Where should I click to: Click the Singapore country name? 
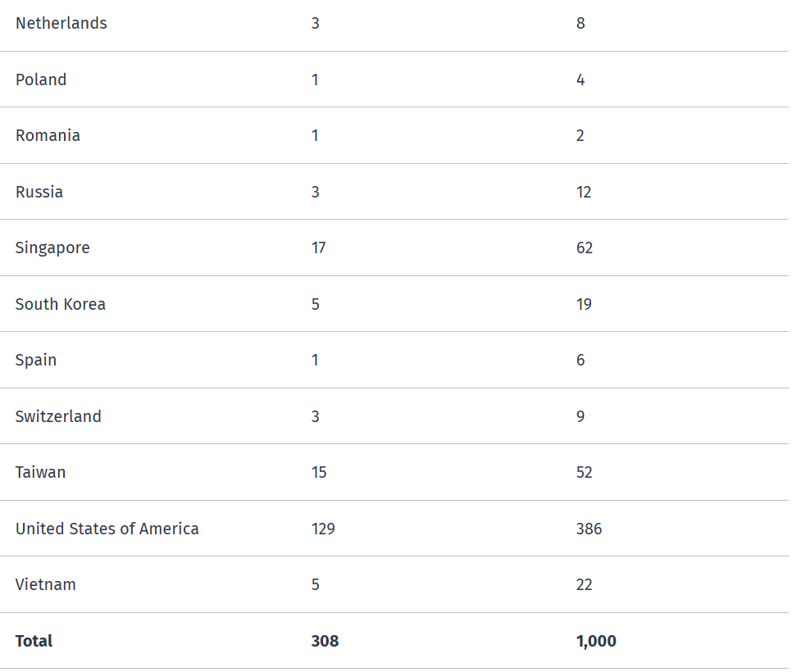tap(52, 248)
